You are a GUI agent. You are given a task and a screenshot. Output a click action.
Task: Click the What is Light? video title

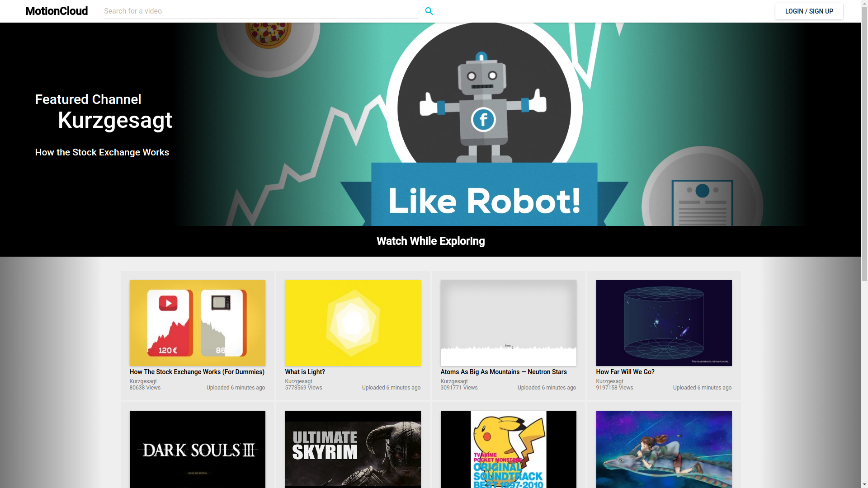[305, 372]
